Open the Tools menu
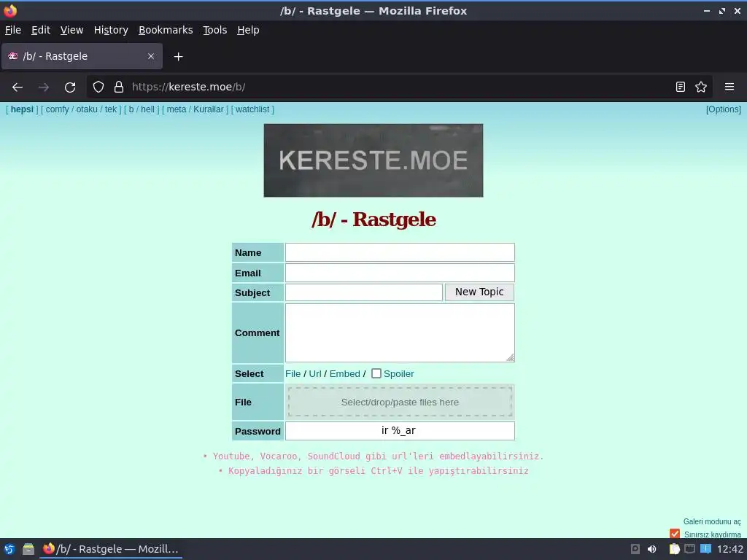747x560 pixels. click(215, 30)
